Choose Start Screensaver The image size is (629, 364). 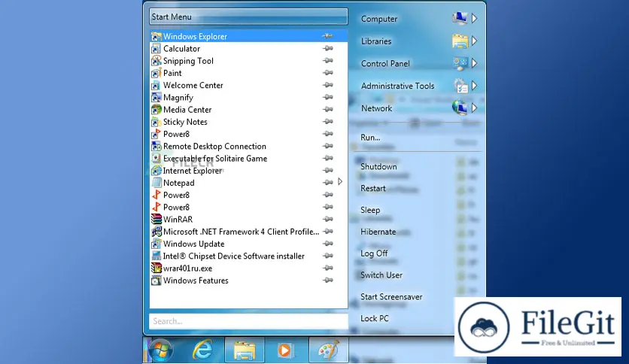pos(391,296)
